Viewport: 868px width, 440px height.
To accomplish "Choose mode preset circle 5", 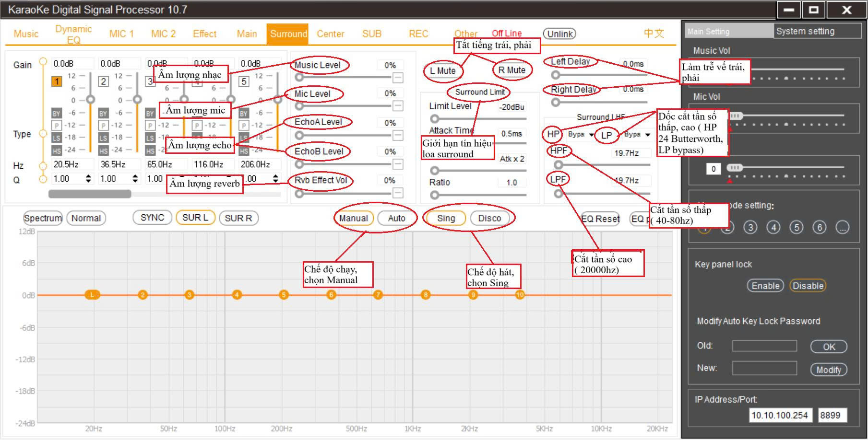I will 797,227.
